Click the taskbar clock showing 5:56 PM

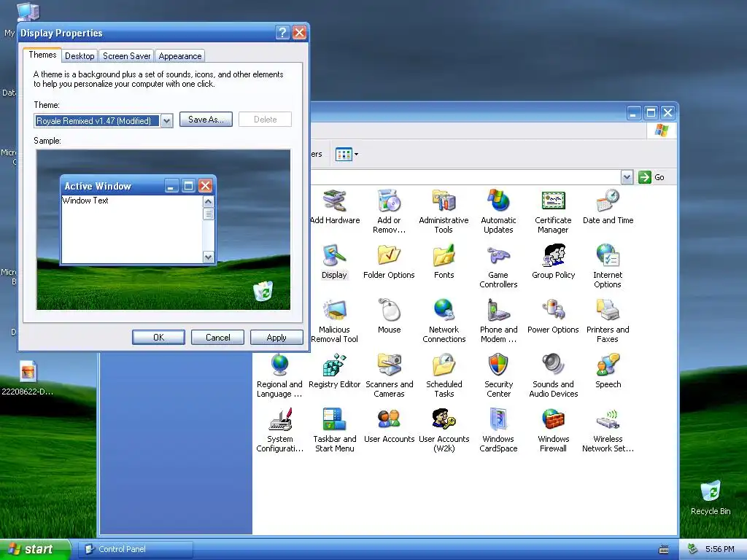tap(720, 549)
